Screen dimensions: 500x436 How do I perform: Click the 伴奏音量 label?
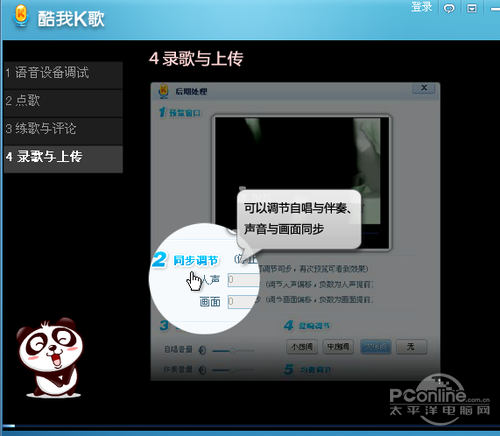[x=178, y=369]
